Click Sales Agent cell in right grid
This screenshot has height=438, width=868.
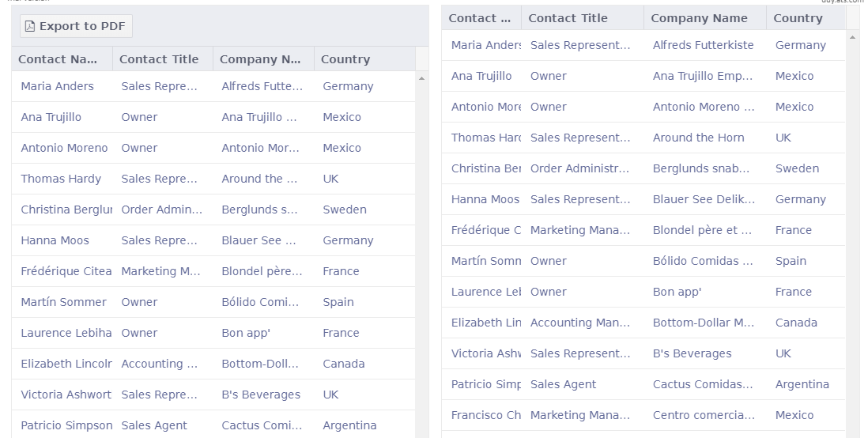point(563,384)
